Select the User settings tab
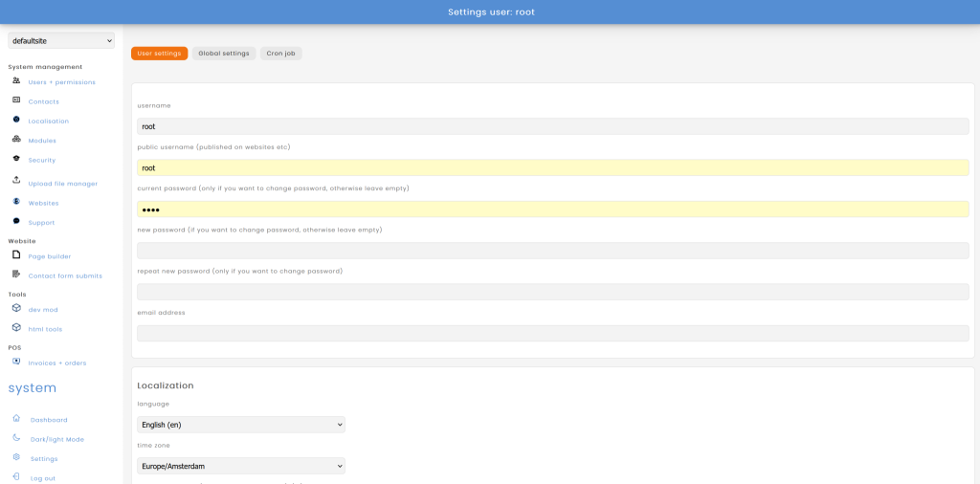Image resolution: width=980 pixels, height=484 pixels. [x=159, y=54]
